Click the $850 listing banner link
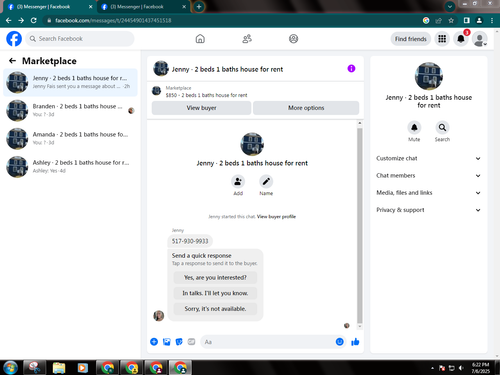Screen dimensions: 500x375 click(x=206, y=95)
